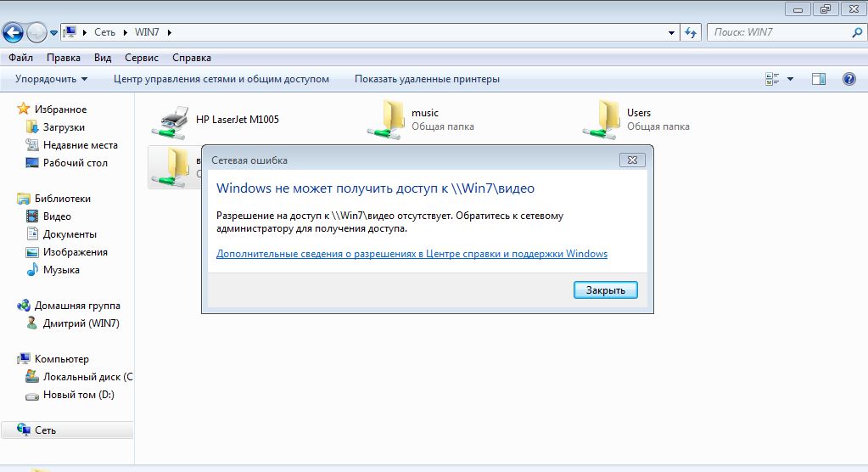This screenshot has width=868, height=472.
Task: Click the Музыка note icon
Action: coord(32,270)
